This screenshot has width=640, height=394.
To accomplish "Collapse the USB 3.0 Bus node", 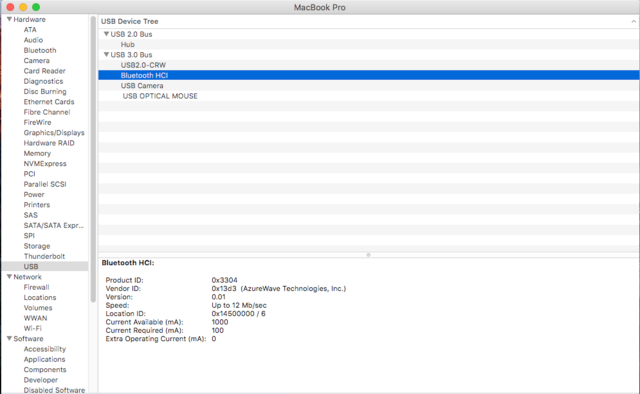I will (106, 54).
